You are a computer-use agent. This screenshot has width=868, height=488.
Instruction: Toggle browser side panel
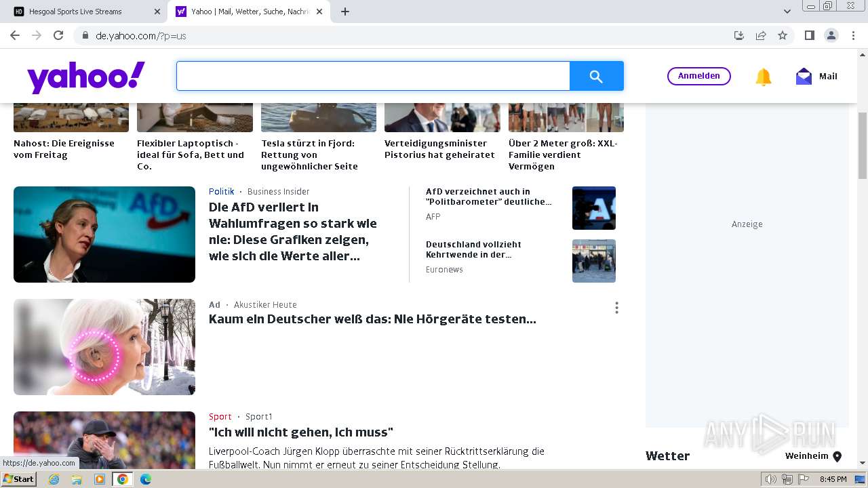pyautogui.click(x=809, y=35)
